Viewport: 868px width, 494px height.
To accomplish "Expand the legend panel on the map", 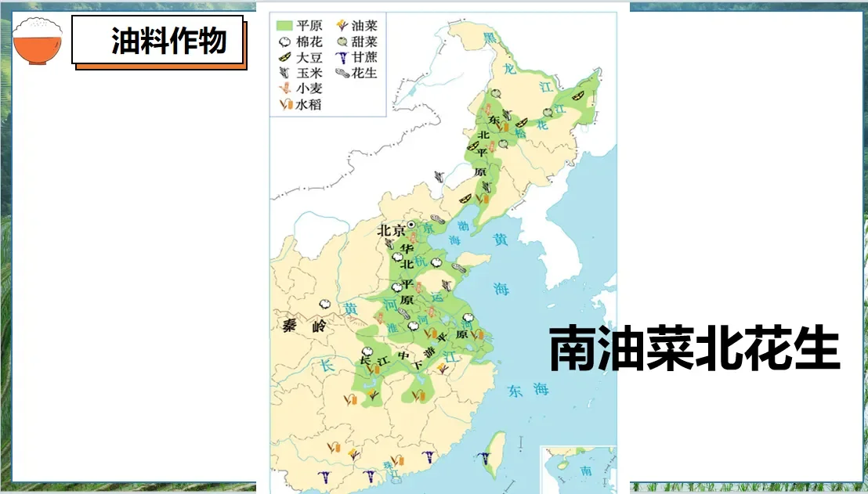I will [x=327, y=63].
